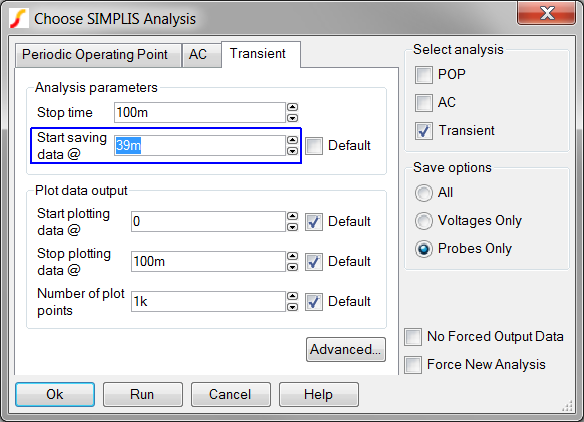Decrease Stop plotting data value
This screenshot has width=584, height=422.
click(x=293, y=267)
